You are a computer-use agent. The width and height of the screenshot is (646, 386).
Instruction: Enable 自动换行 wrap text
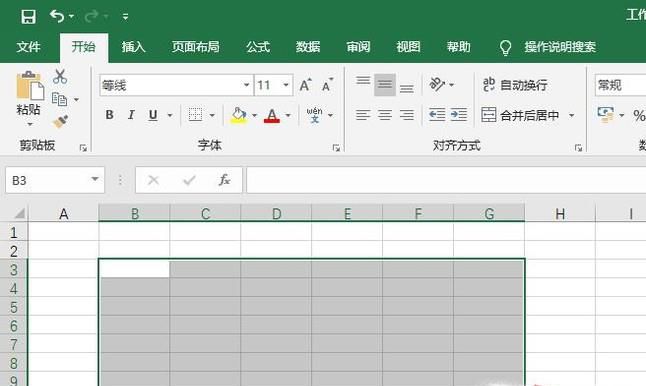[x=515, y=85]
